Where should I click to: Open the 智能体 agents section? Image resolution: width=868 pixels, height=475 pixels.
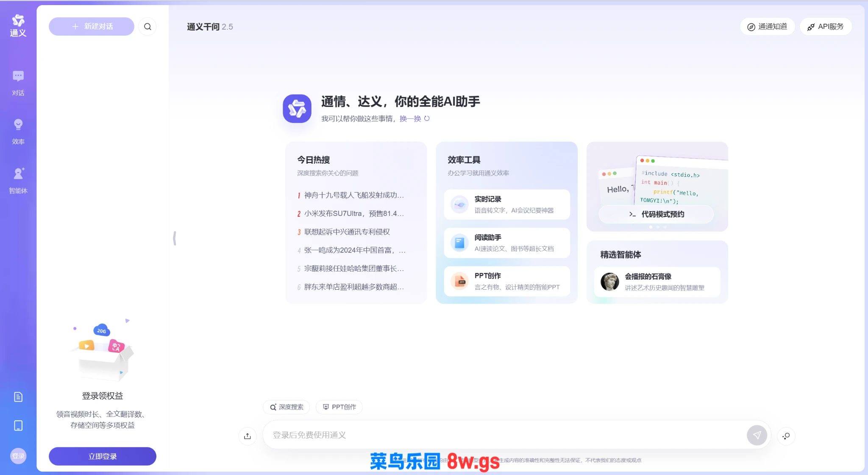point(18,181)
